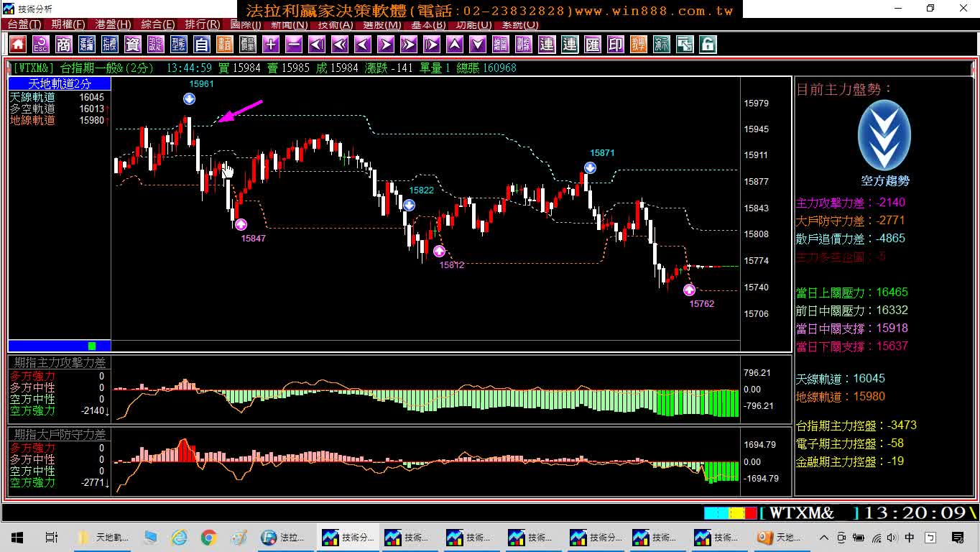The width and height of the screenshot is (980, 552).
Task: Open the 選股(M) menu
Action: tap(382, 24)
